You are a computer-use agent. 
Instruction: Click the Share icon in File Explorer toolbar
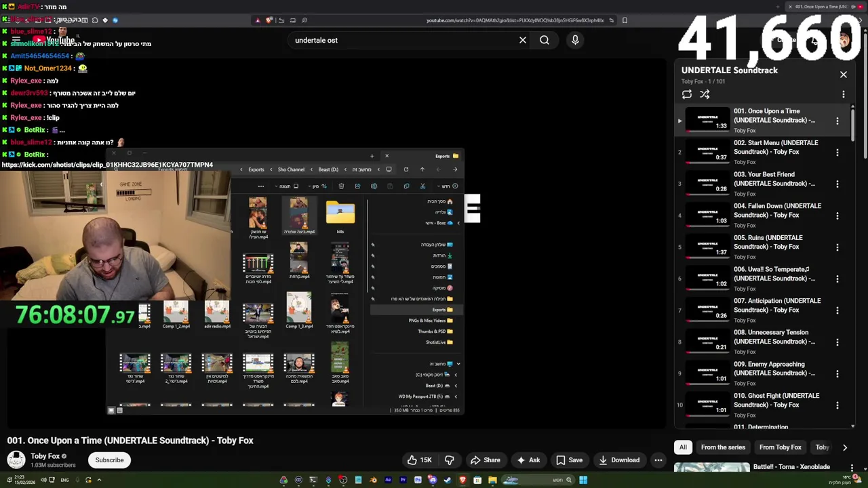click(357, 186)
